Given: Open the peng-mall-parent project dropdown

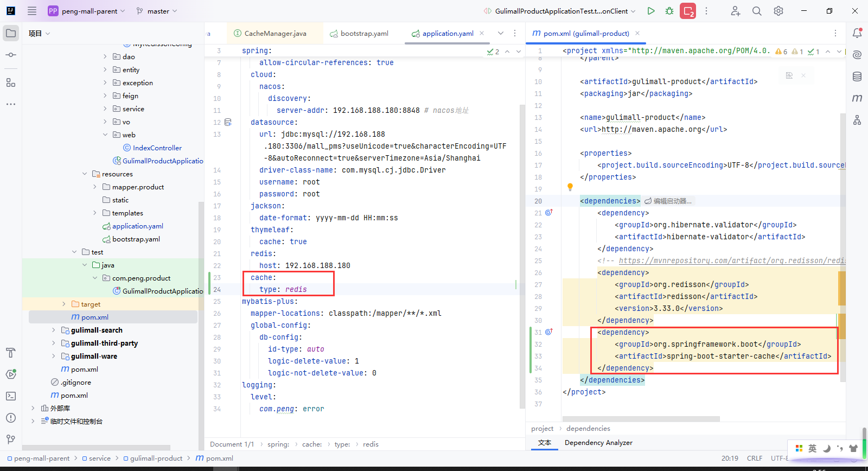Looking at the screenshot, I should [86, 11].
